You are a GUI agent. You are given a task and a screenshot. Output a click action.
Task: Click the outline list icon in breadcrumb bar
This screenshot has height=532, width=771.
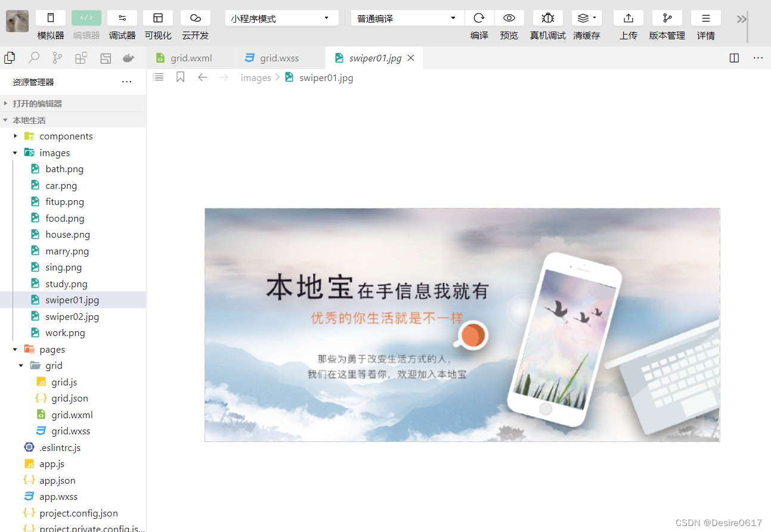pyautogui.click(x=158, y=77)
